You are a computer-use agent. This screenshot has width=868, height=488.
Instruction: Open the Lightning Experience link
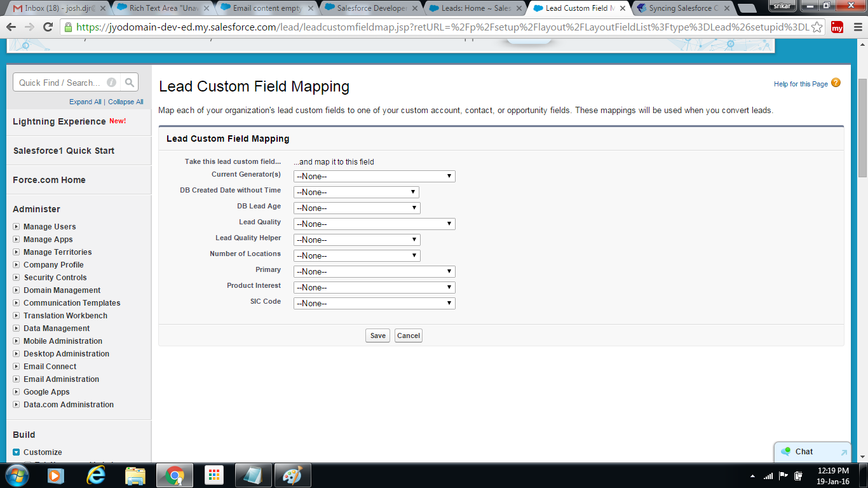[59, 121]
